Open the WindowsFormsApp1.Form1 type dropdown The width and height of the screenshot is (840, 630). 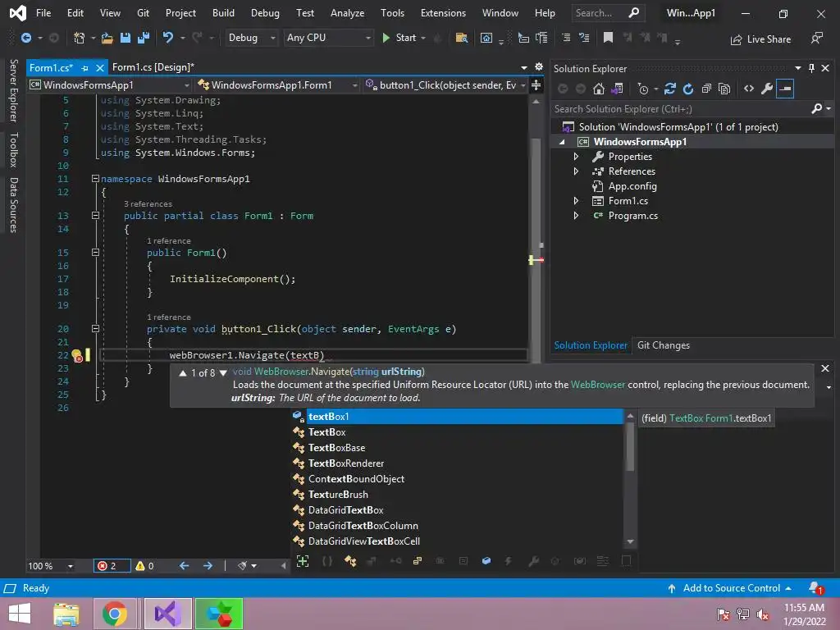277,84
